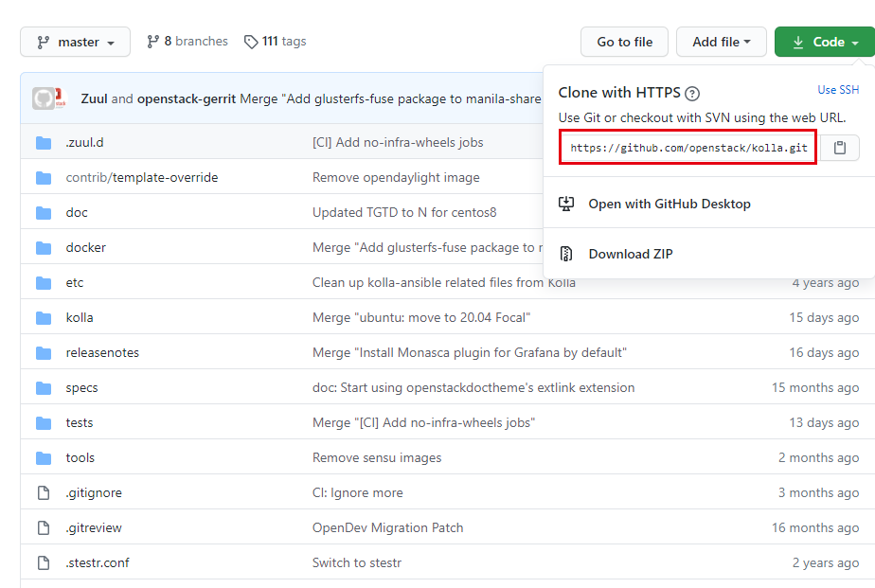Screen dimensions: 875x588
Task: Open commit 'Clean up kolla-ansible related files'
Action: pyautogui.click(x=443, y=283)
